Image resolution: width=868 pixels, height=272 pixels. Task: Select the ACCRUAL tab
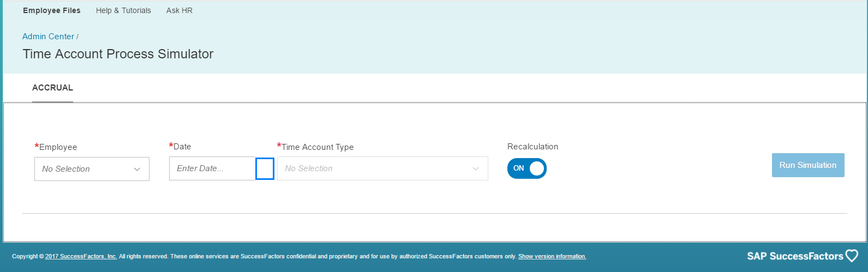coord(52,88)
